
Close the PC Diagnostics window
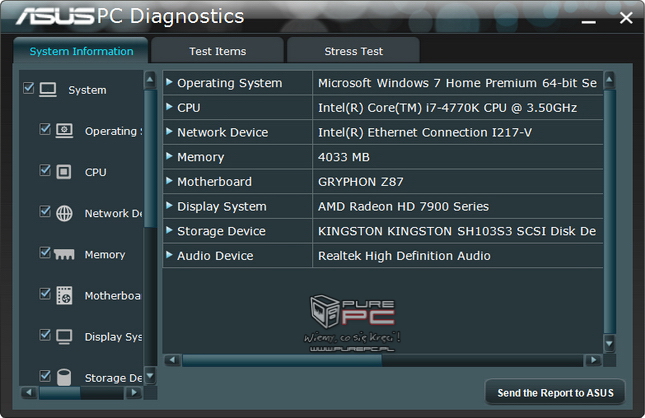pos(626,18)
